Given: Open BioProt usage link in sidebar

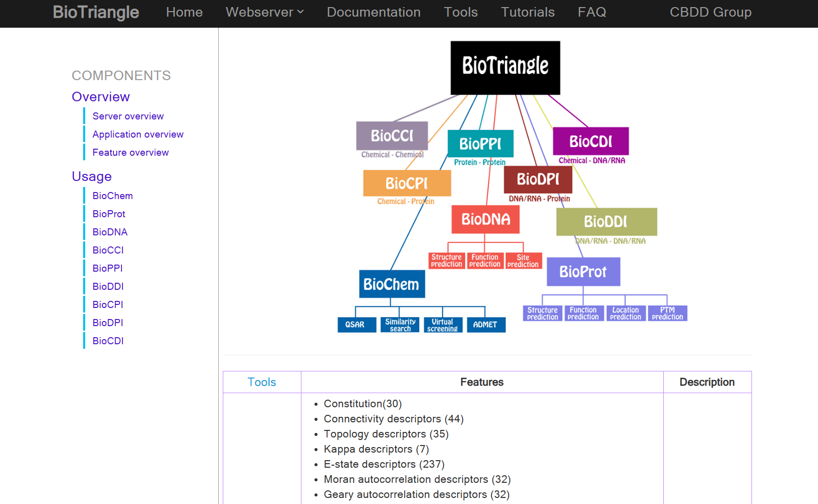Looking at the screenshot, I should pyautogui.click(x=109, y=214).
